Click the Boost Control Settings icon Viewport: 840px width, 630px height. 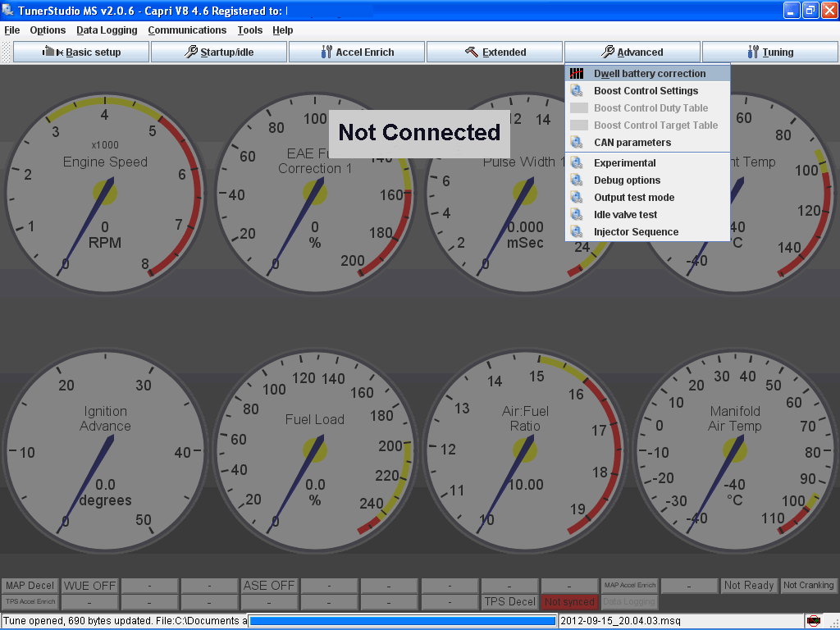(577, 90)
